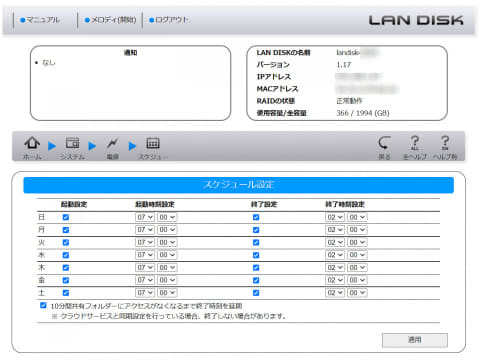Click the LAN DISK logo
Screen dimensions: 480x360
point(416,20)
